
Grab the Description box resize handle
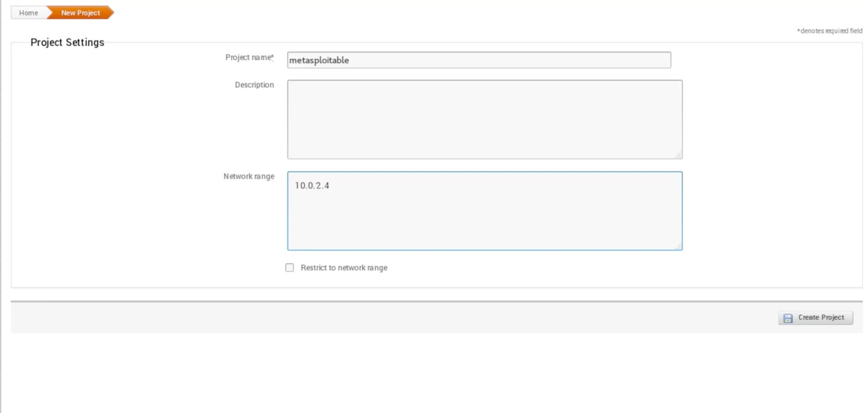pos(678,155)
